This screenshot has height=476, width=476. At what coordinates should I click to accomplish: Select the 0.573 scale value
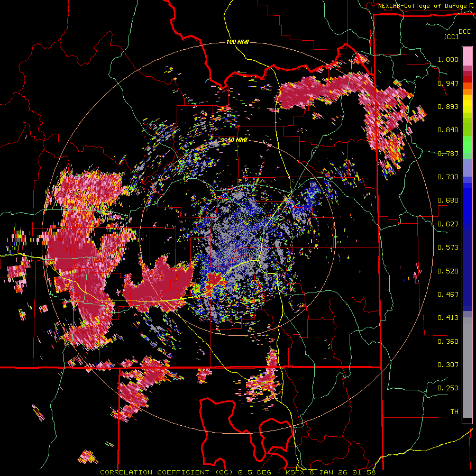(448, 248)
